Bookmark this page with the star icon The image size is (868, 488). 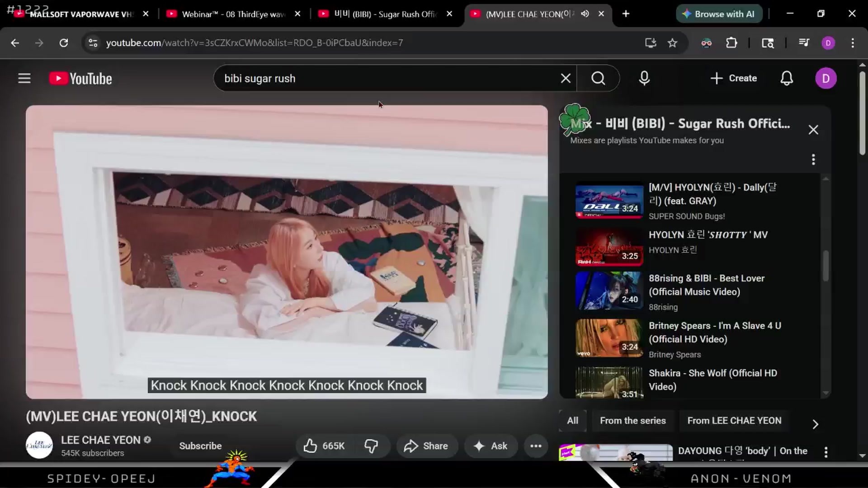click(x=673, y=43)
